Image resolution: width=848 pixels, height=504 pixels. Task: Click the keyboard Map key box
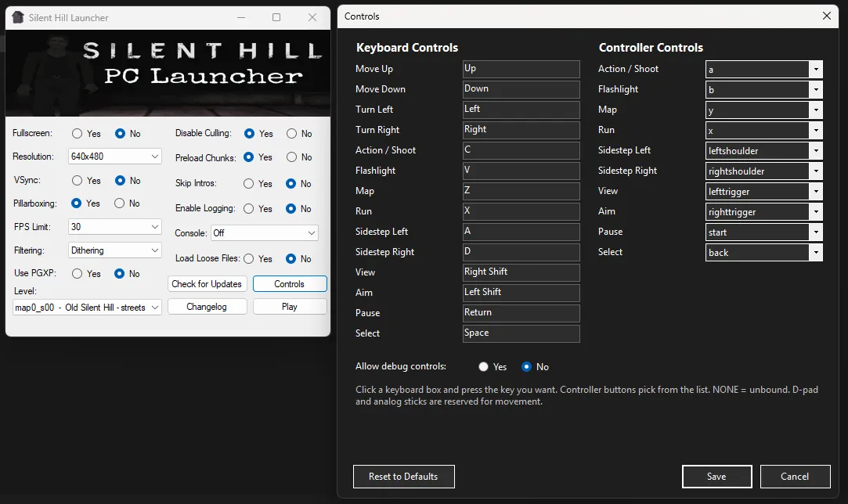pos(521,191)
